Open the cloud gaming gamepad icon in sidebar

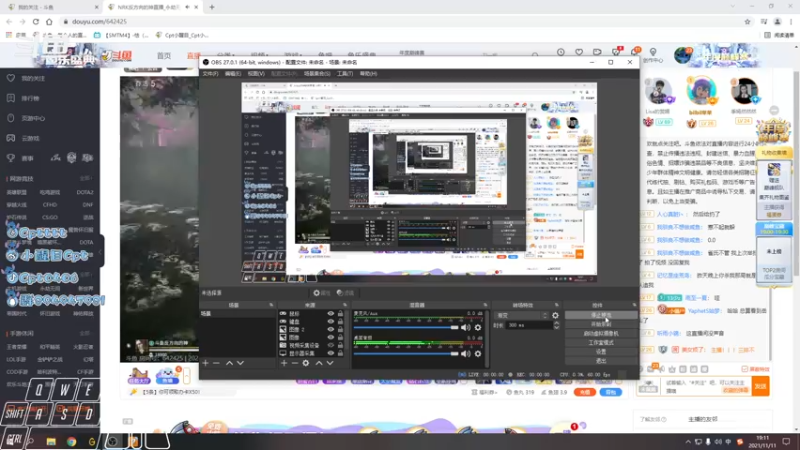tap(11, 138)
